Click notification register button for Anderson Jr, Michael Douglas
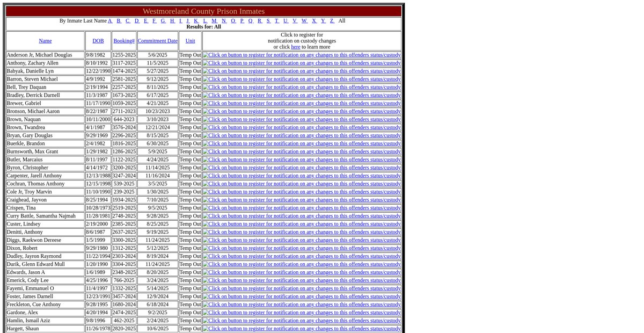This screenshot has height=333, width=644. coord(302,55)
